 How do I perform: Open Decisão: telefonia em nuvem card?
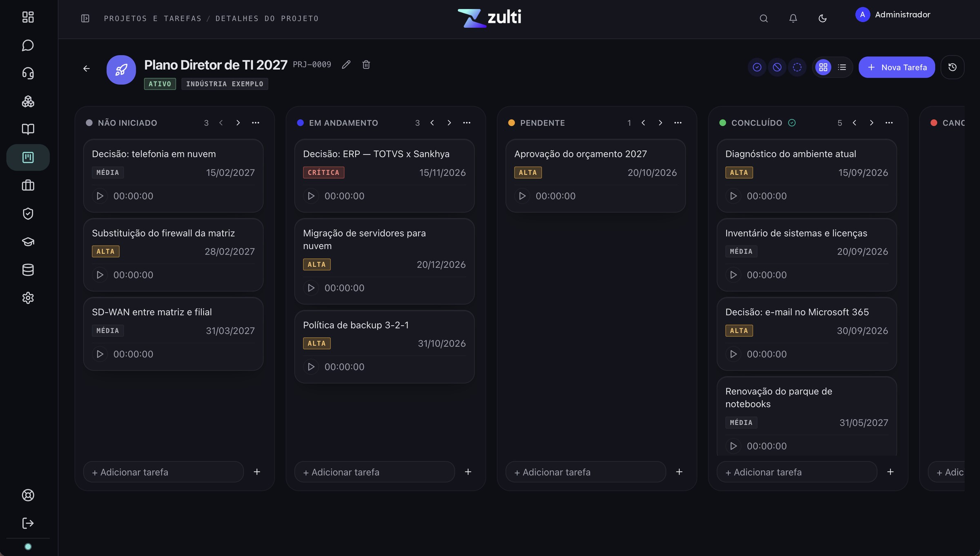[173, 176]
